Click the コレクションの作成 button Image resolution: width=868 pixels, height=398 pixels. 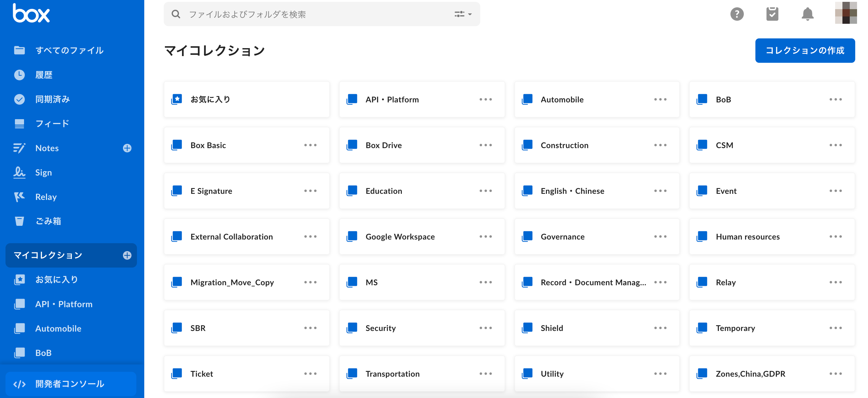point(805,51)
